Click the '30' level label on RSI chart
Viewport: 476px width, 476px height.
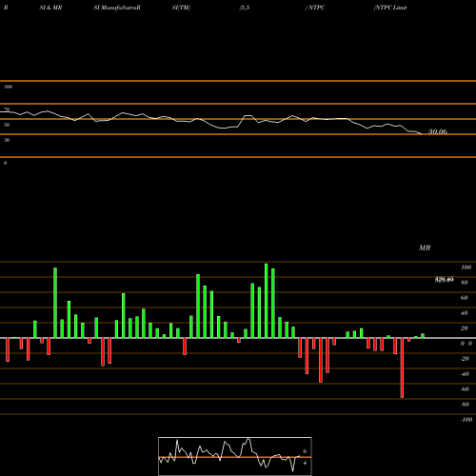pyautogui.click(x=7, y=140)
